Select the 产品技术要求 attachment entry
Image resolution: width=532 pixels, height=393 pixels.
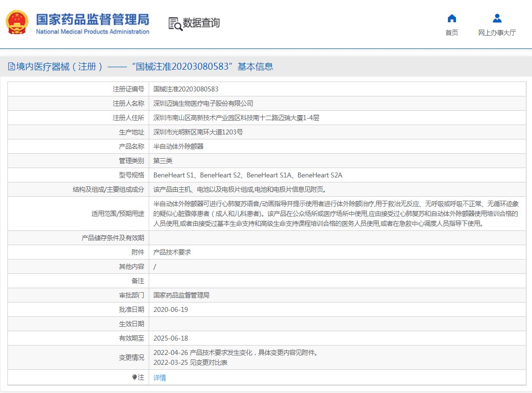coord(172,252)
